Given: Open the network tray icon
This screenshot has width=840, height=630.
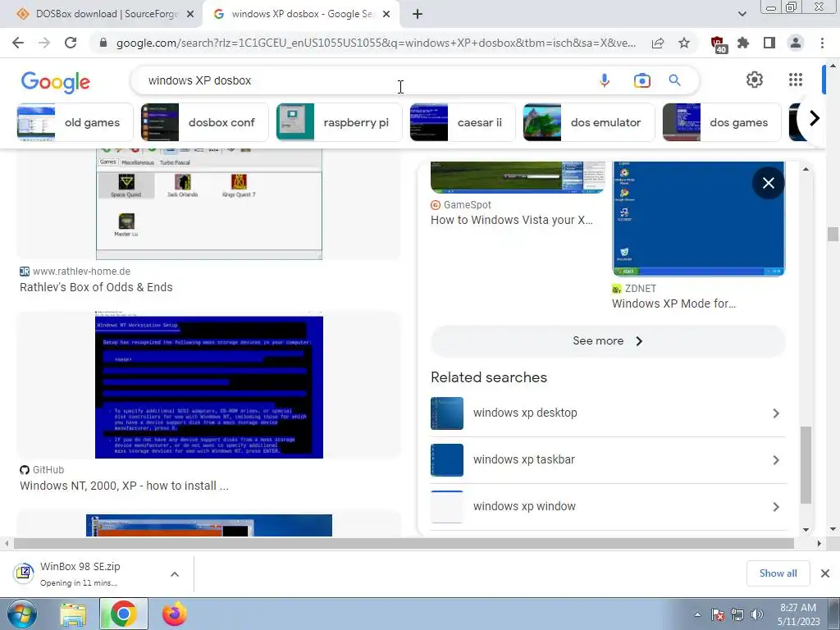Looking at the screenshot, I should pyautogui.click(x=737, y=614).
